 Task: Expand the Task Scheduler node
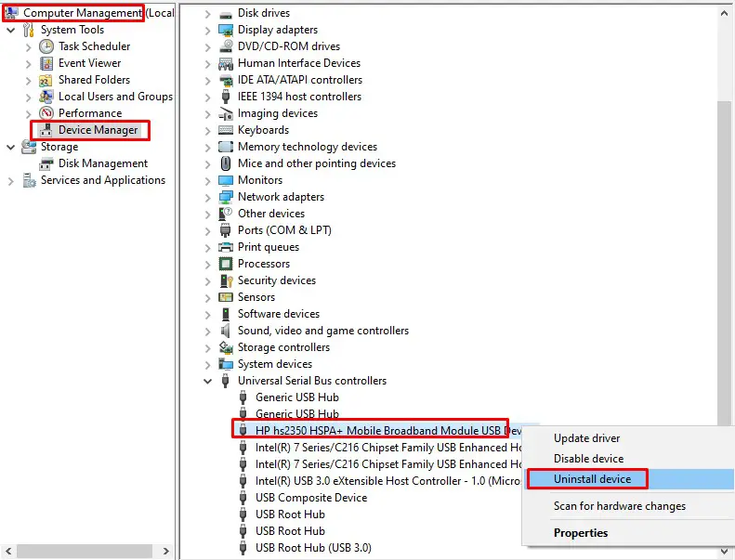[28, 46]
